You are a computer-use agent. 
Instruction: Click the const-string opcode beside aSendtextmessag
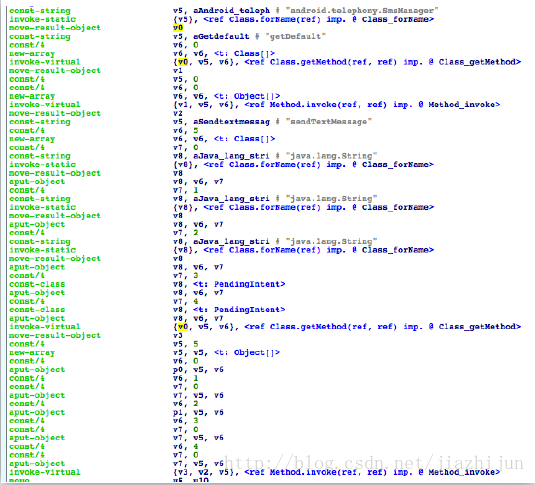pos(40,122)
